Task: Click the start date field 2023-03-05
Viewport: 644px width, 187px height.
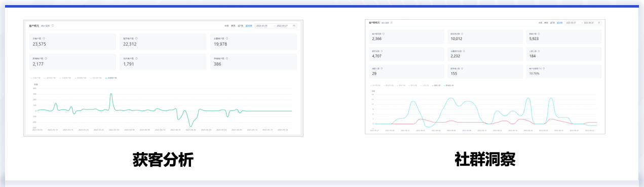Action: tap(262, 26)
